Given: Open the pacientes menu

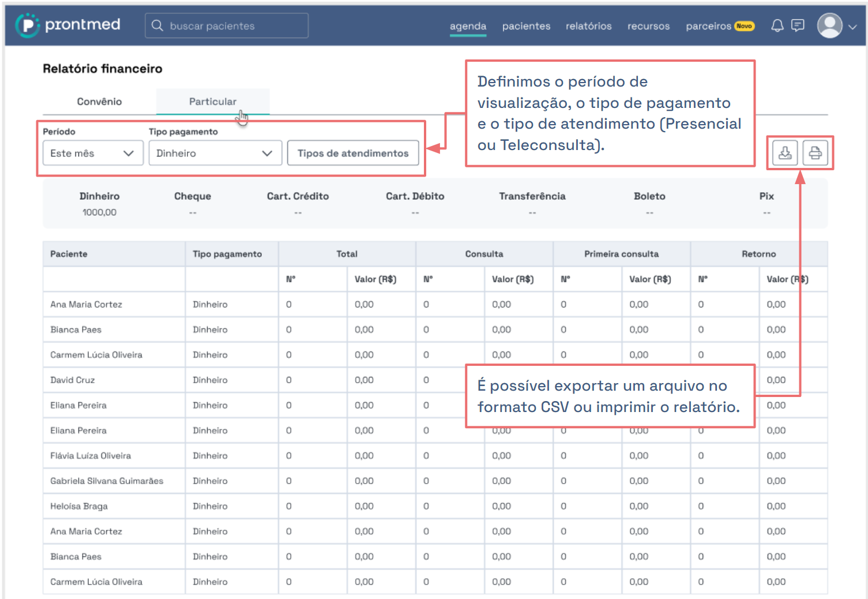Looking at the screenshot, I should coord(526,26).
